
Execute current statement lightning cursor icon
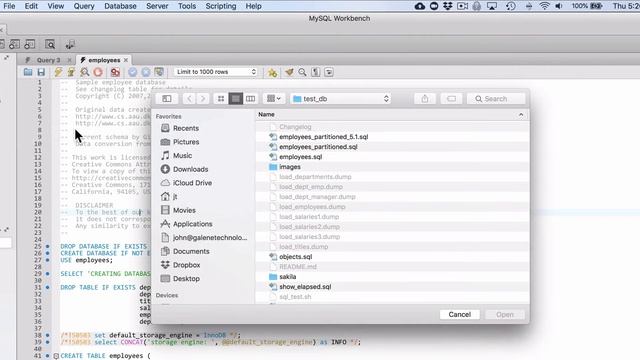71,72
